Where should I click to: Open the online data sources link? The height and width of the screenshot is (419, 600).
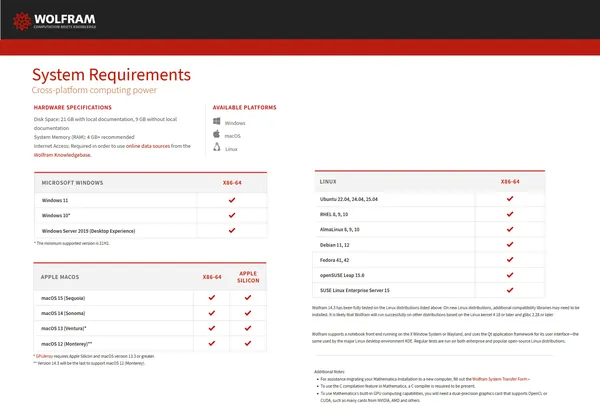coord(148,146)
